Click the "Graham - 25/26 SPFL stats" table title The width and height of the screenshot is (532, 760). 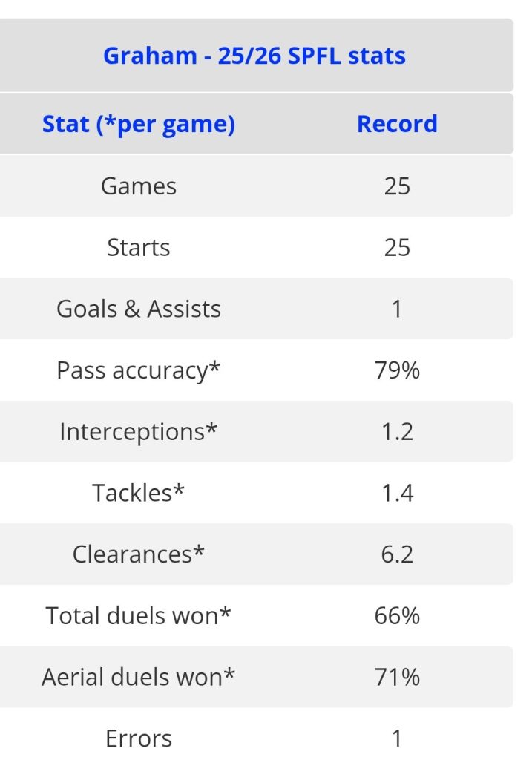(x=254, y=56)
